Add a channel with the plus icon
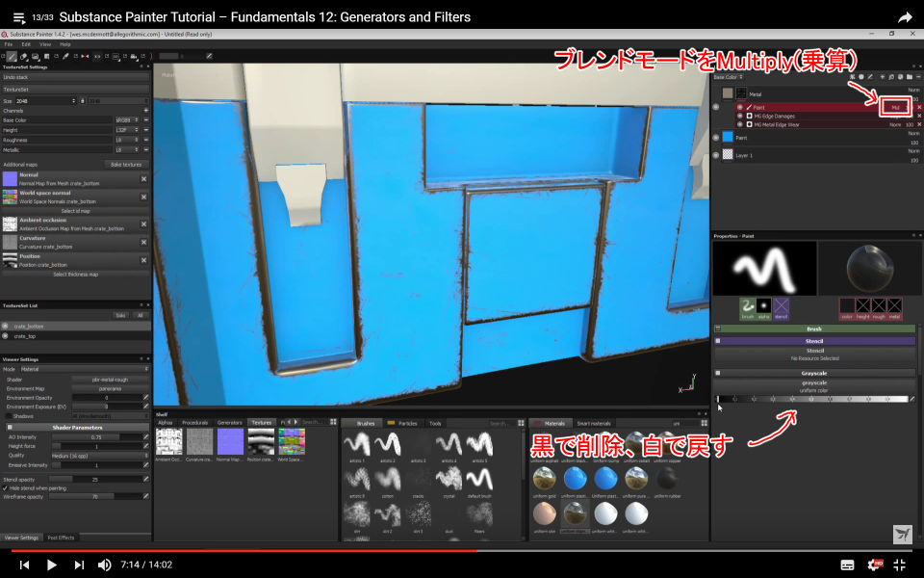Screen dimensions: 924x578 (x=146, y=110)
